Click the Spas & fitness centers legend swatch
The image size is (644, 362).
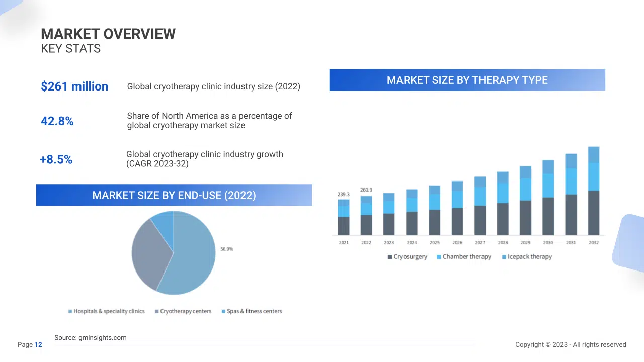tap(224, 312)
